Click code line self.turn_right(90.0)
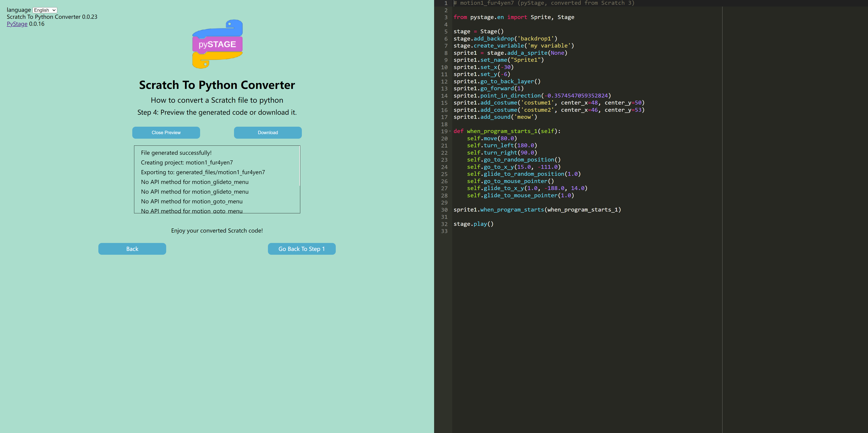The image size is (868, 433). point(502,153)
